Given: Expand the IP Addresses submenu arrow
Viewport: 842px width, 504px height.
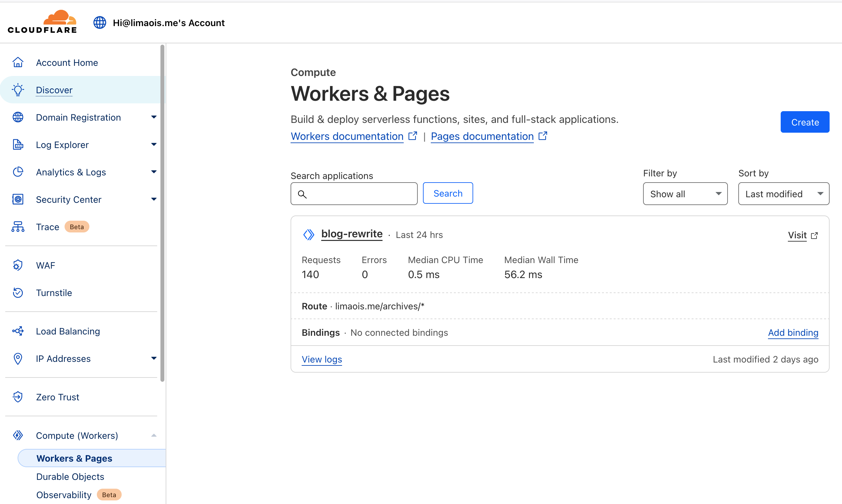Looking at the screenshot, I should click(154, 359).
